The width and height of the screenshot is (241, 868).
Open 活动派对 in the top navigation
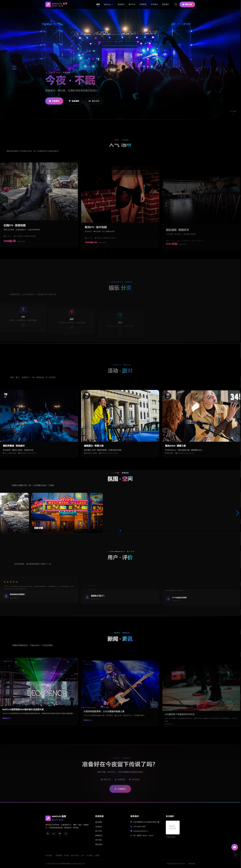[121, 4]
